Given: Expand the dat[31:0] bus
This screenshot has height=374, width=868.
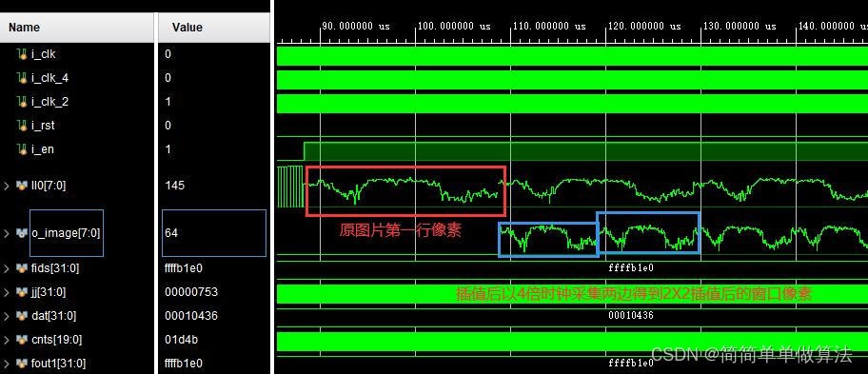Looking at the screenshot, I should [7, 316].
